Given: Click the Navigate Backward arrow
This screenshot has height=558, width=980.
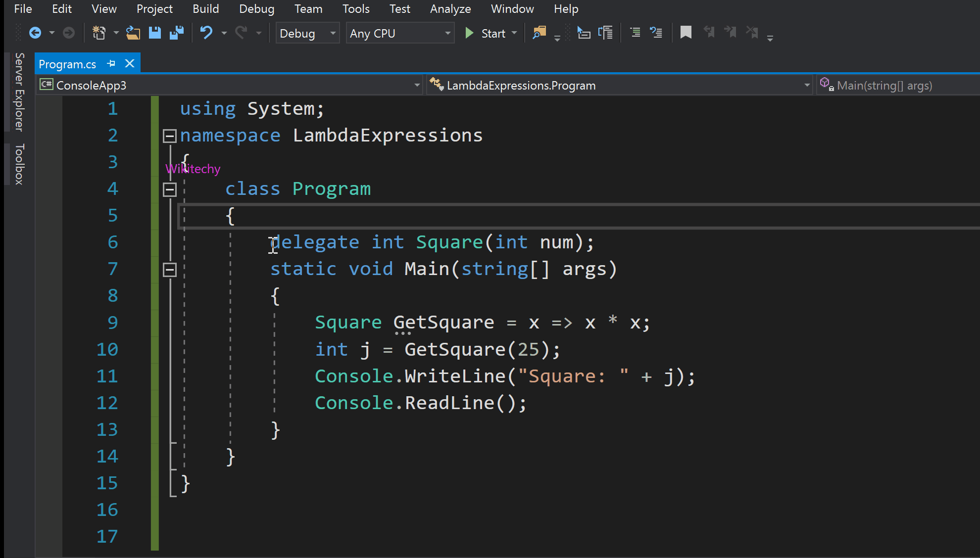Looking at the screenshot, I should pyautogui.click(x=35, y=33).
